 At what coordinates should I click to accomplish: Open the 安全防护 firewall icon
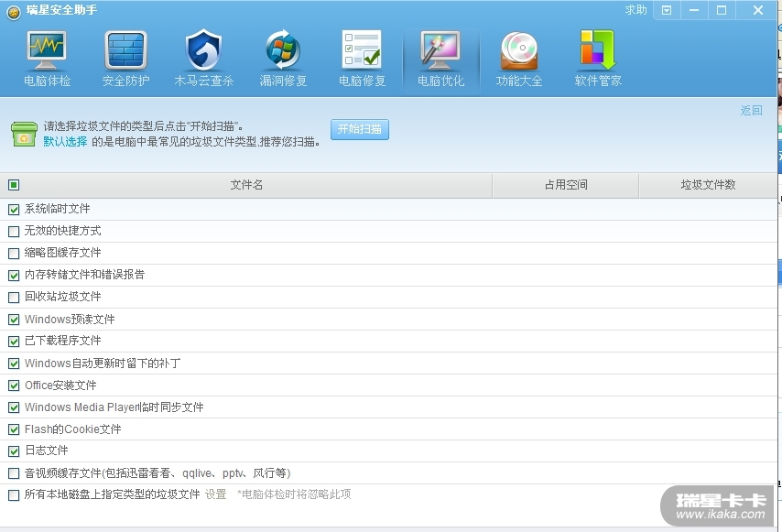[125, 49]
